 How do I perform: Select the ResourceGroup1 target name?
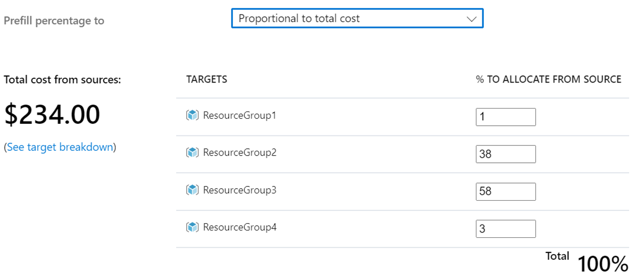(x=239, y=116)
